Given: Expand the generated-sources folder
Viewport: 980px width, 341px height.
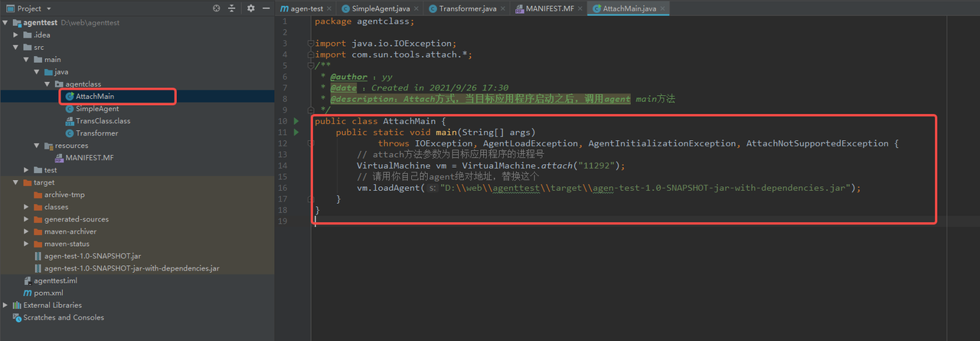Looking at the screenshot, I should click(x=27, y=219).
